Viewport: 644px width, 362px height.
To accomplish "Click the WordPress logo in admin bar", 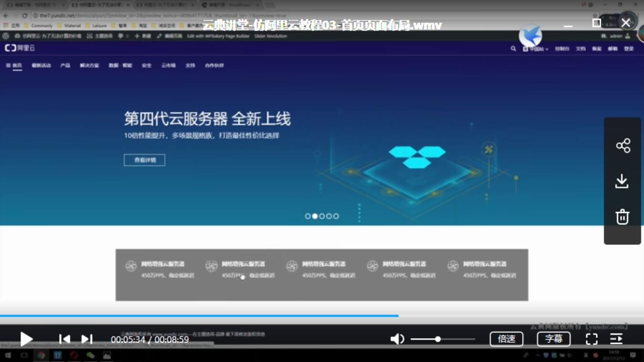I will coord(6,36).
